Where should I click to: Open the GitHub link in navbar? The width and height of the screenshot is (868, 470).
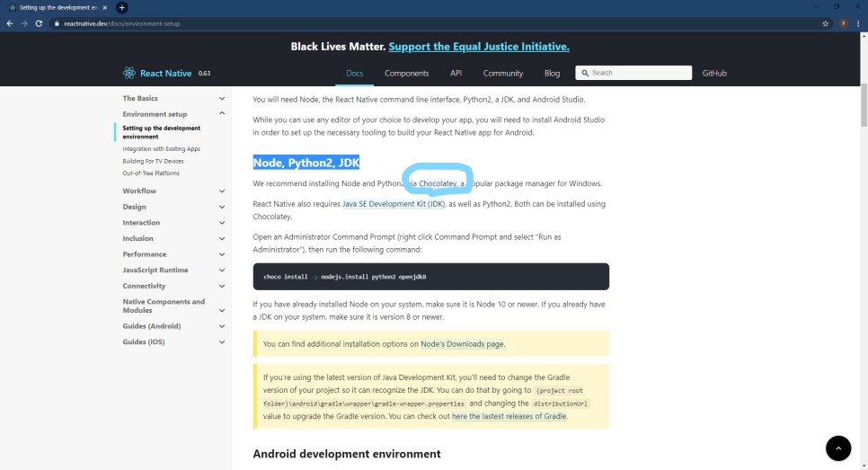714,73
